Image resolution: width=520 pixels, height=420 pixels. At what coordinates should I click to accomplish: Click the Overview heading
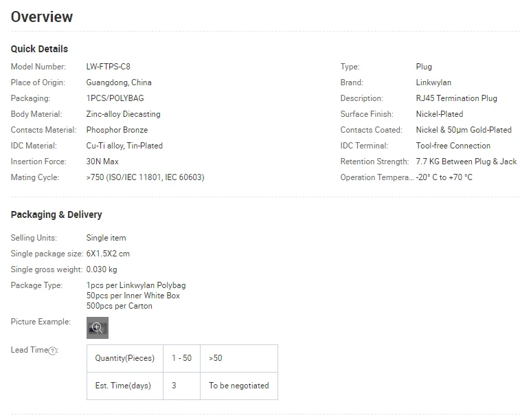(x=42, y=17)
